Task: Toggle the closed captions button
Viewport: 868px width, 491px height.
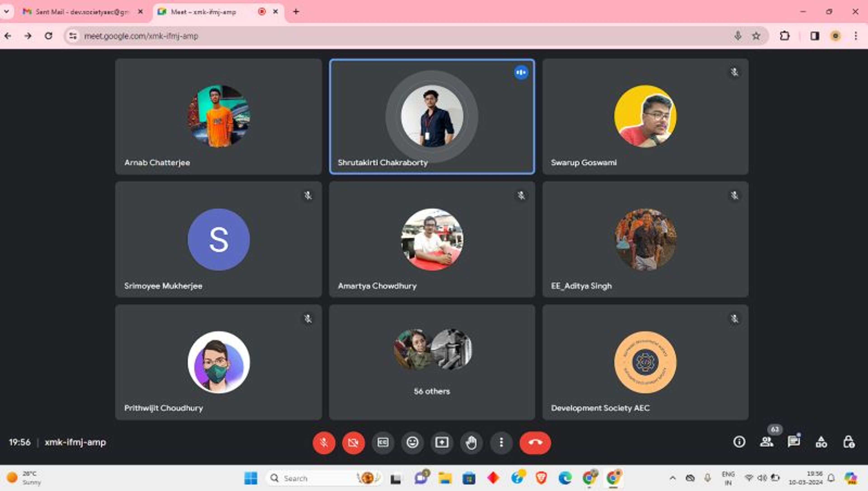Action: (383, 442)
